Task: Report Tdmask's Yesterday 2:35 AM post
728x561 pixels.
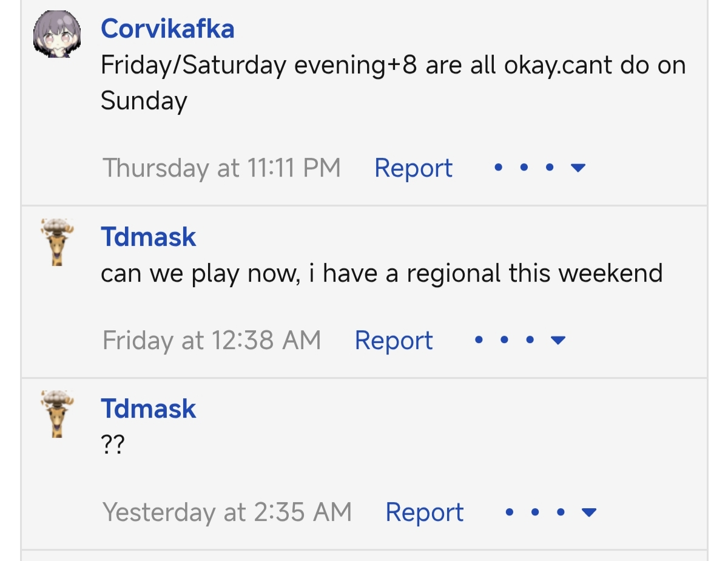Action: (424, 512)
